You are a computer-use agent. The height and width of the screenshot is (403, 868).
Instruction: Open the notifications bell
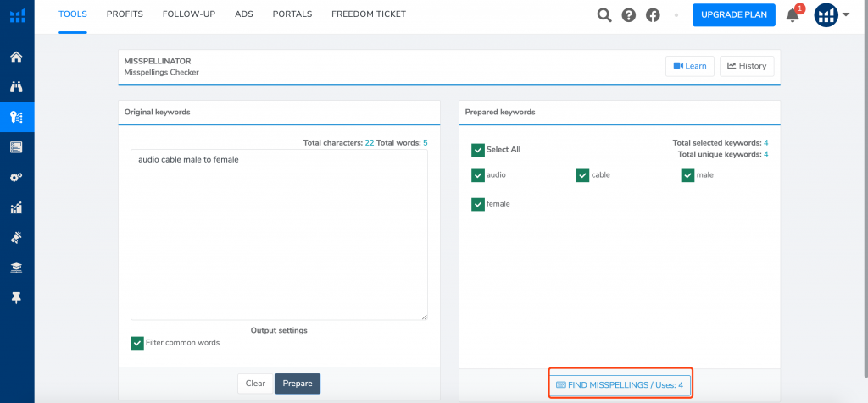[x=793, y=15]
